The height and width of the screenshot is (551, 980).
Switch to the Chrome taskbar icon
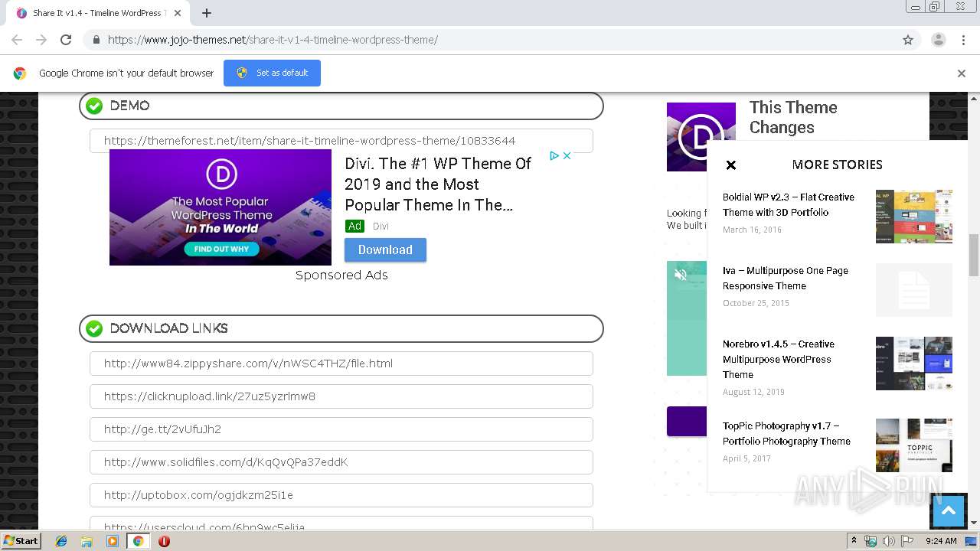138,541
